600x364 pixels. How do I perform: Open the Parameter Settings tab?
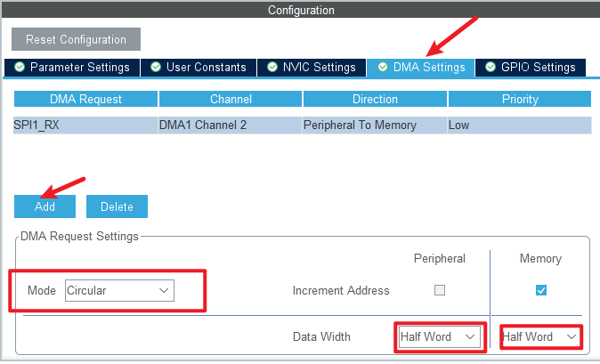pyautogui.click(x=71, y=68)
